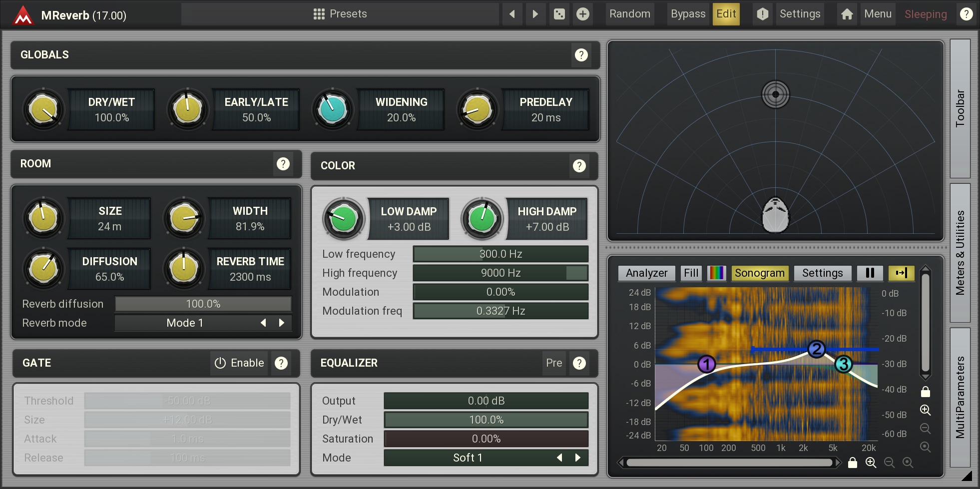Viewport: 980px width, 489px height.
Task: Enable the Gate section
Action: [x=239, y=363]
